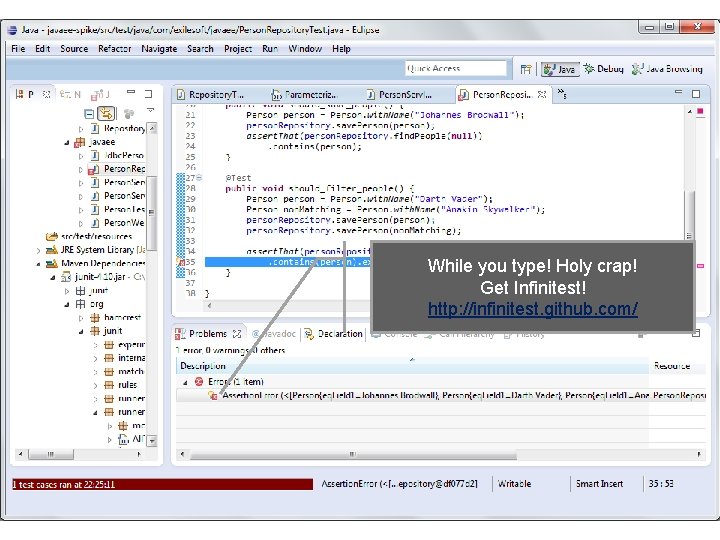The image size is (720, 540).
Task: Switch to the Java Browsing perspective
Action: coord(667,69)
